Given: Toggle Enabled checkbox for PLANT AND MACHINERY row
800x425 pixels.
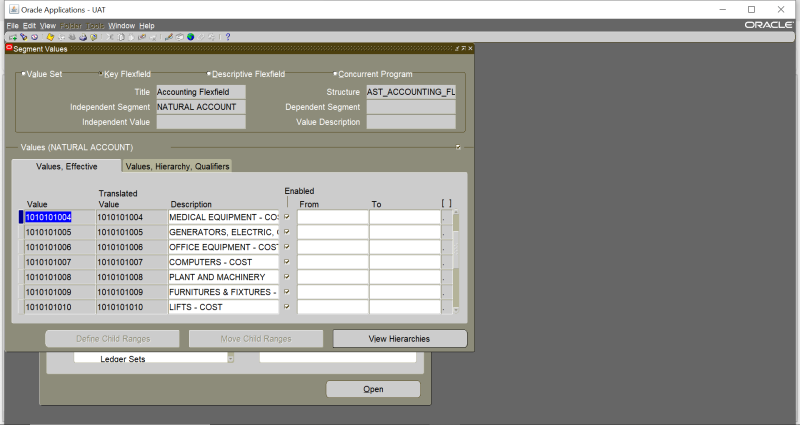Looking at the screenshot, I should point(287,277).
